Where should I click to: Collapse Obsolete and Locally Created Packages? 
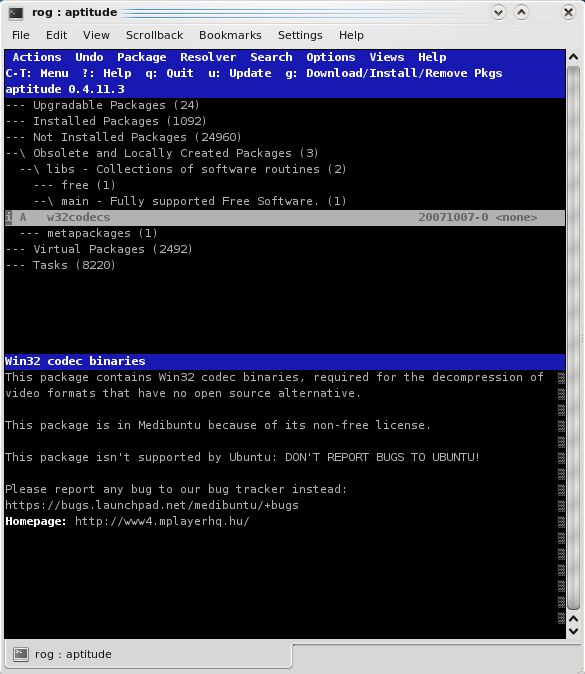click(x=162, y=153)
